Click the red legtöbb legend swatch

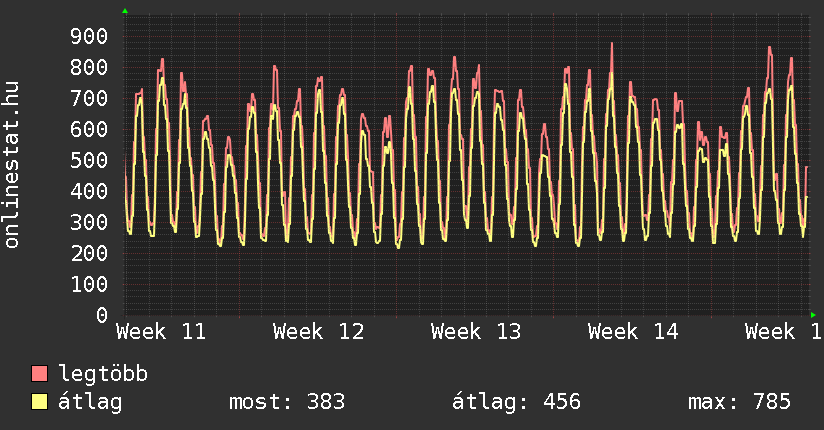tap(40, 374)
